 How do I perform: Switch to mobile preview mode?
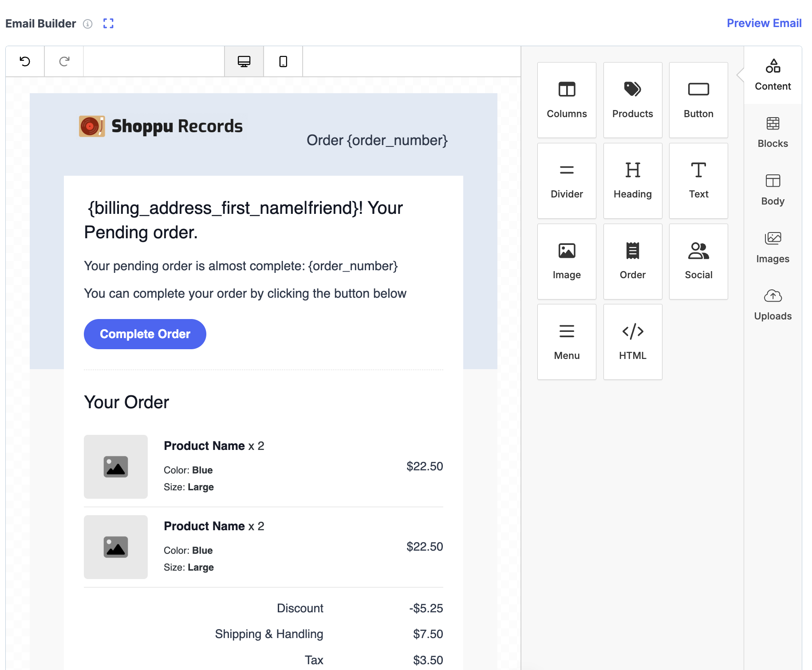pos(283,61)
